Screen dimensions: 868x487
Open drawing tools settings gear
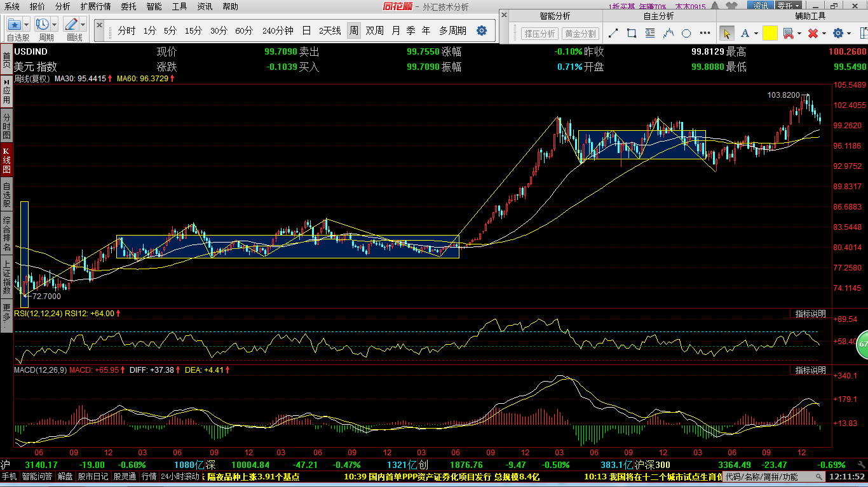coord(838,33)
